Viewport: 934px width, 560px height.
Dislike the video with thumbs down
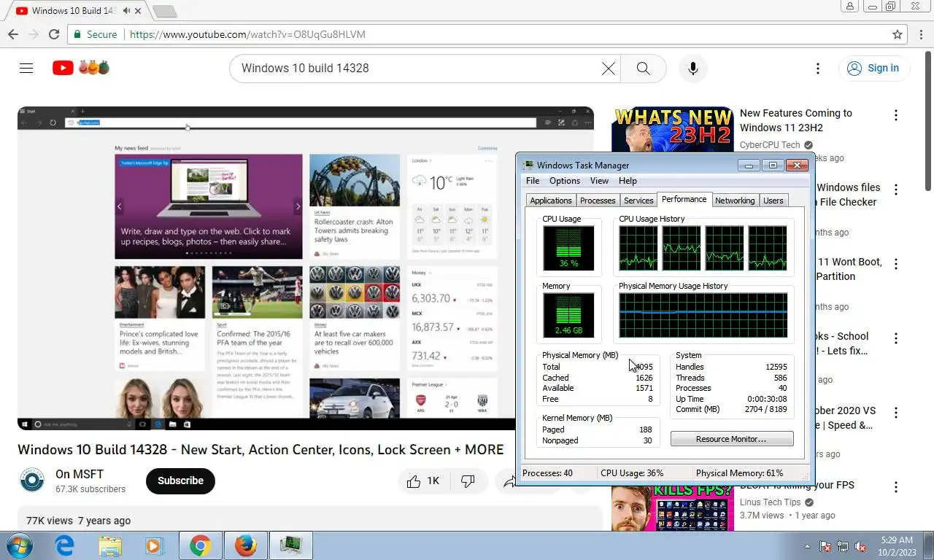(468, 481)
